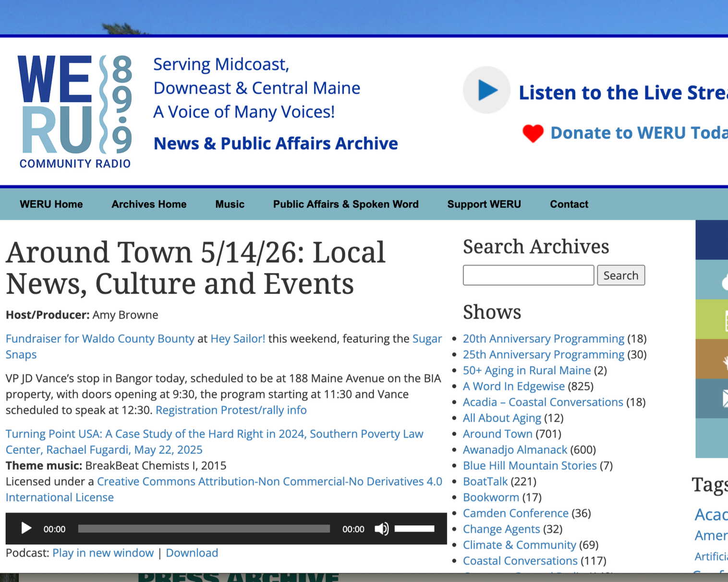Open All About Aging show

[x=502, y=418]
